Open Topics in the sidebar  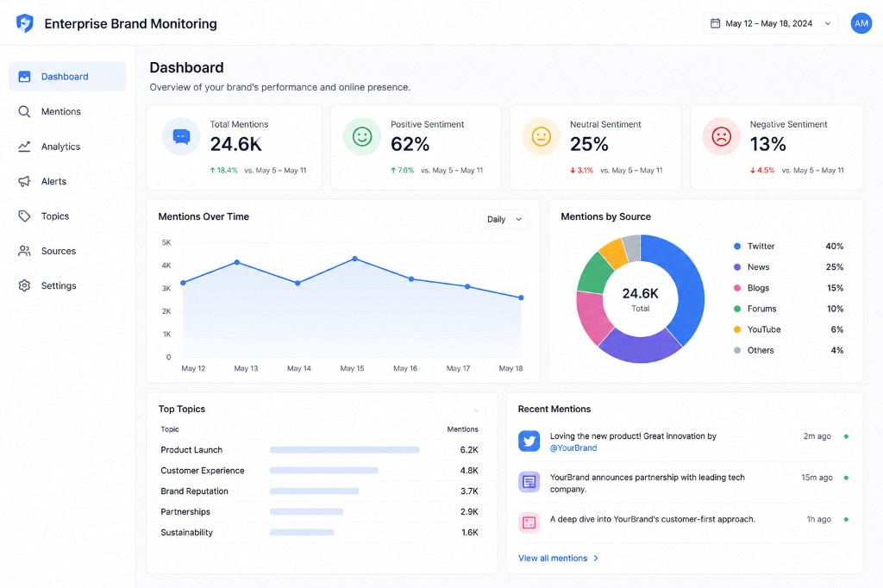67,216
